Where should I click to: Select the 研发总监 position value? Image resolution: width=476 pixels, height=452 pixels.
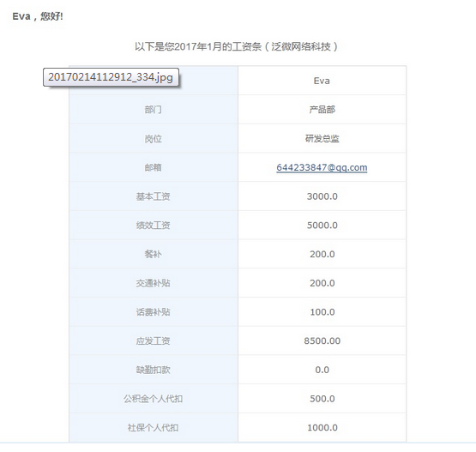[322, 139]
